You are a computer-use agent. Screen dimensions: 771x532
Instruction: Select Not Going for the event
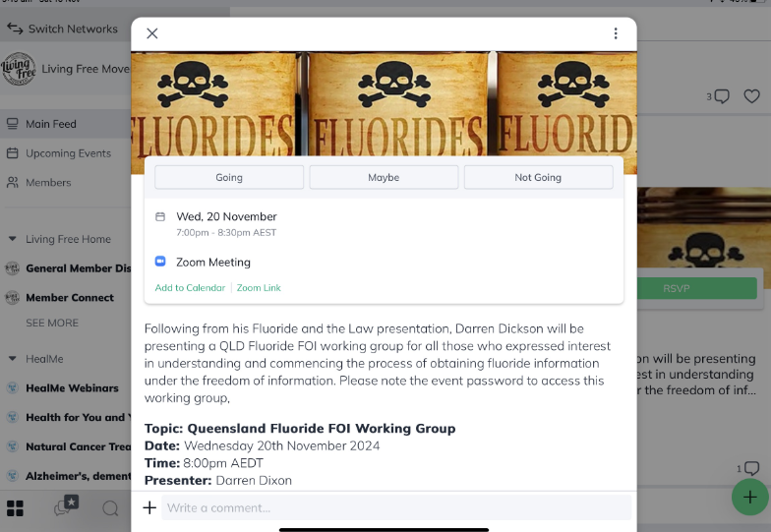click(x=538, y=177)
